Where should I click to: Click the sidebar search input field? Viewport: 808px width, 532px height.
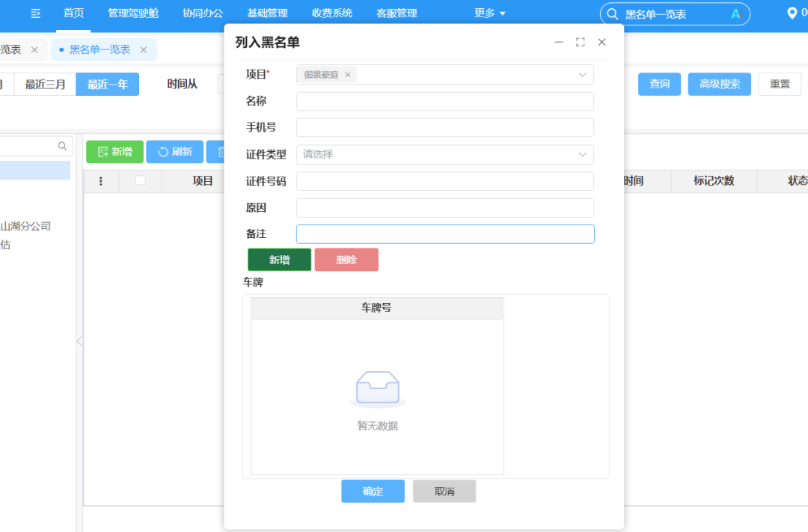(28, 147)
